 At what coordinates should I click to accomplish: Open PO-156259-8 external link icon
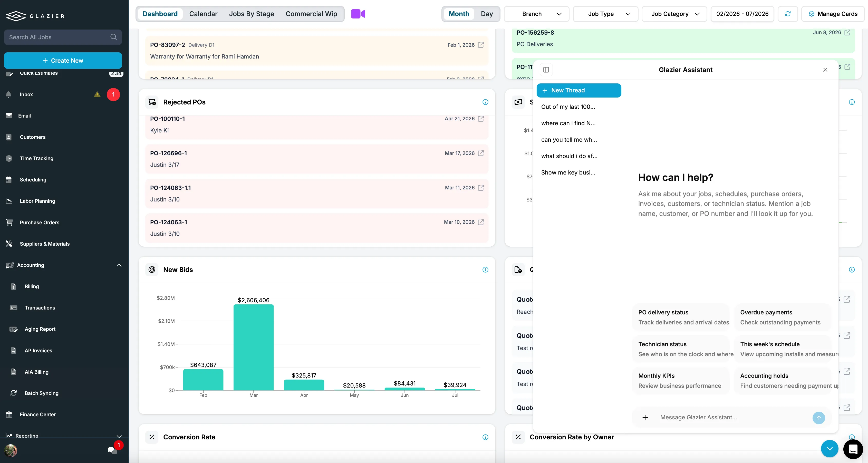847,32
